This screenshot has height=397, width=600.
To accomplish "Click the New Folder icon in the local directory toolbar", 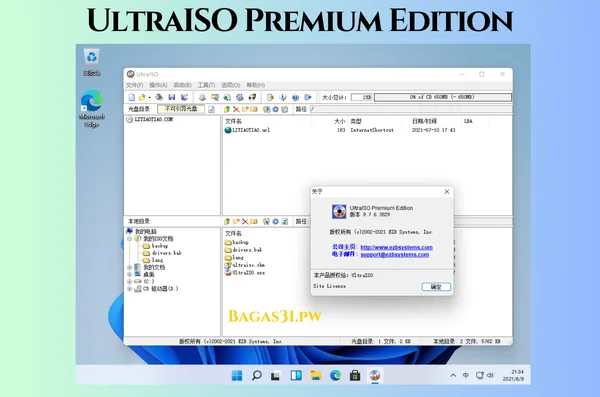I will coord(236,222).
